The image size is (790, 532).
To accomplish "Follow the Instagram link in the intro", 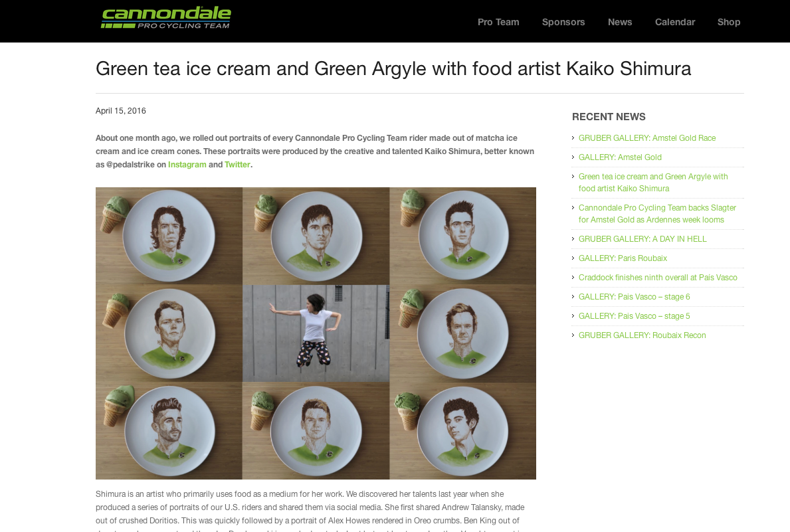I will [187, 165].
